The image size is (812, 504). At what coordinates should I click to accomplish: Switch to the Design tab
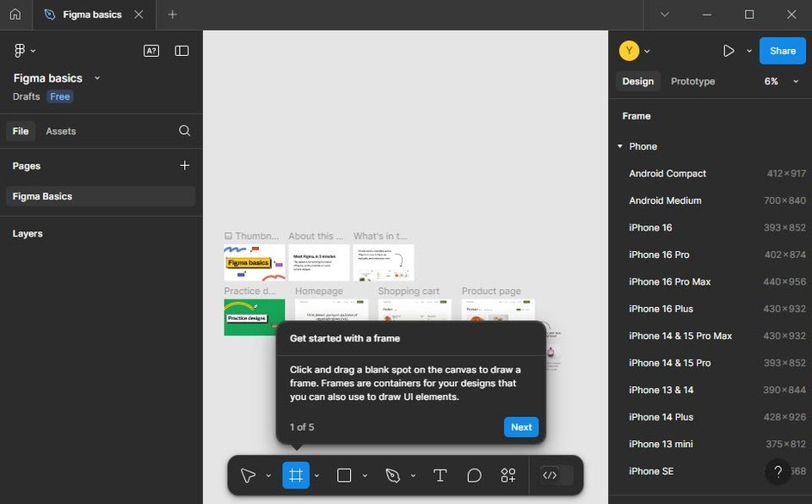coord(638,82)
